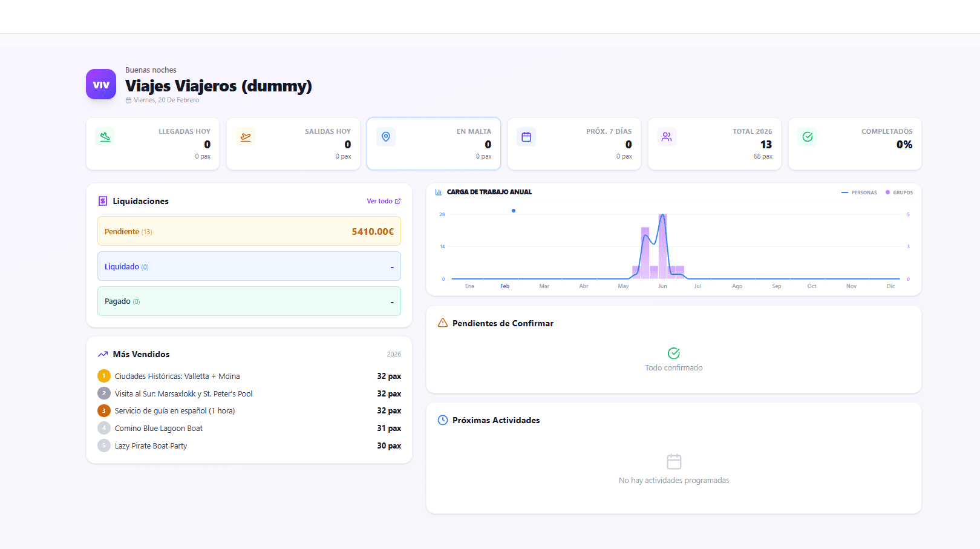
Task: Open the Pagado settlements row
Action: tap(249, 301)
